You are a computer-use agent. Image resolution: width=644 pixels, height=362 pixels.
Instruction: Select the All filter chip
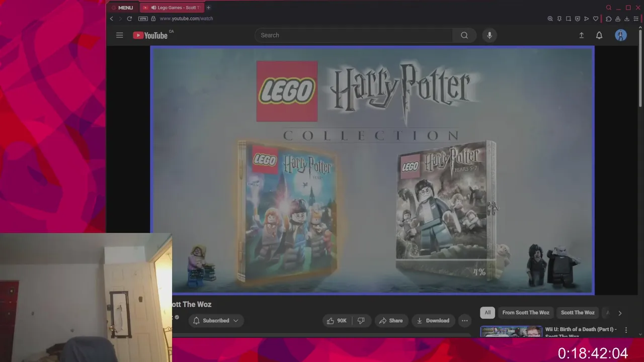click(x=488, y=312)
